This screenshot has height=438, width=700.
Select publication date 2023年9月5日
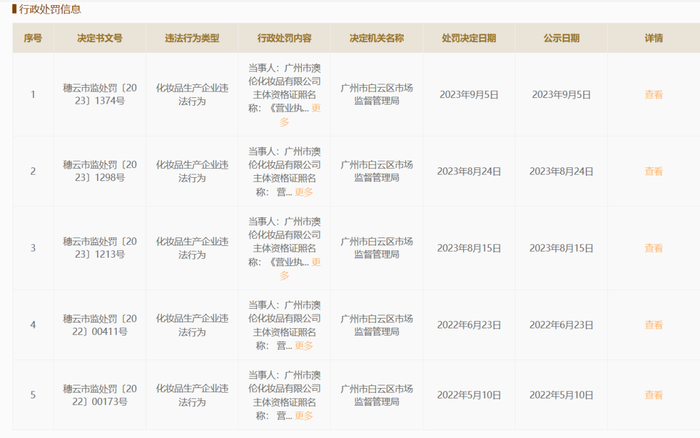click(562, 95)
